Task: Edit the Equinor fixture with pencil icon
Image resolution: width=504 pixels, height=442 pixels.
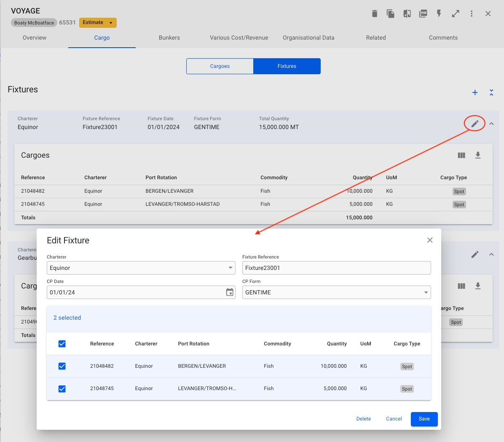Action: coord(475,124)
